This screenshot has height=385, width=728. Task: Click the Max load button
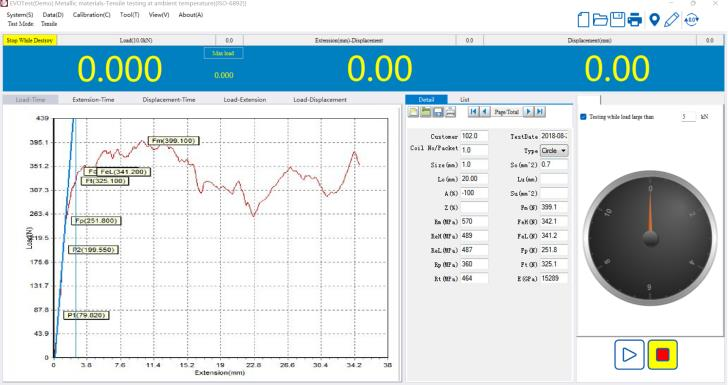(223, 53)
